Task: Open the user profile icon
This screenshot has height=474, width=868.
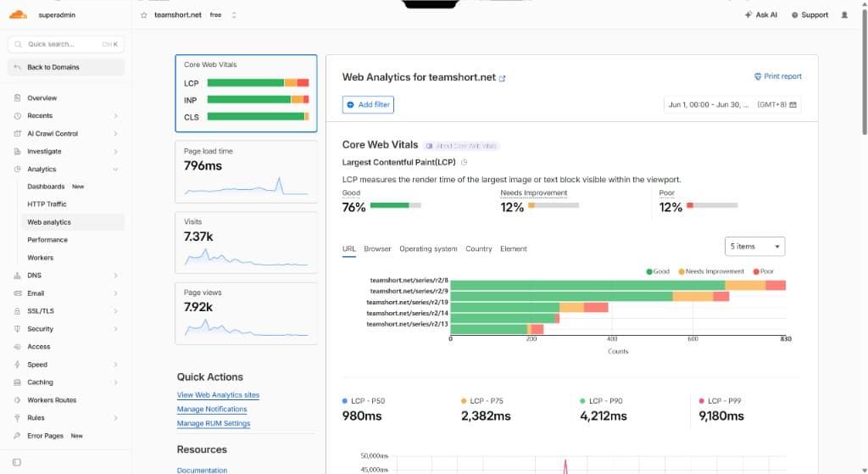Action: point(844,15)
